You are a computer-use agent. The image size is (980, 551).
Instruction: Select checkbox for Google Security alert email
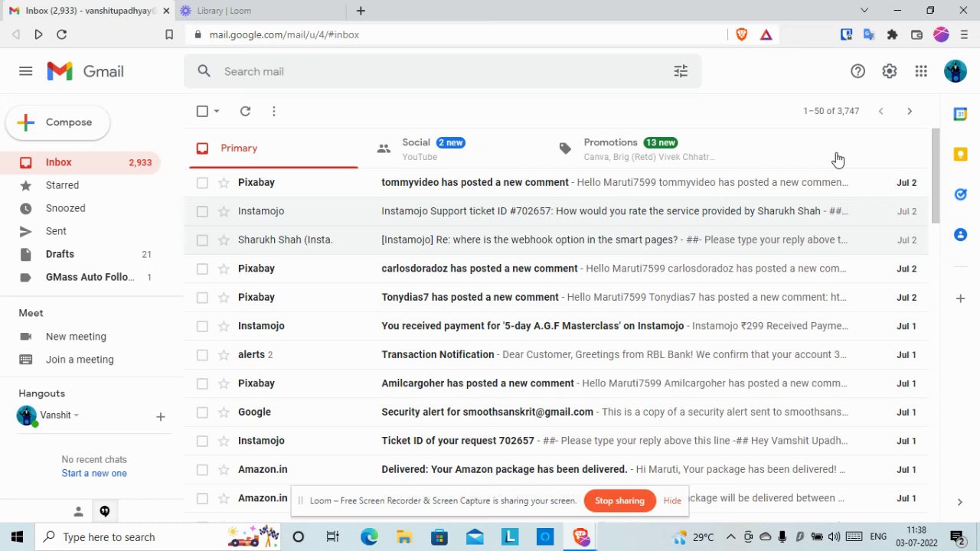pos(202,412)
